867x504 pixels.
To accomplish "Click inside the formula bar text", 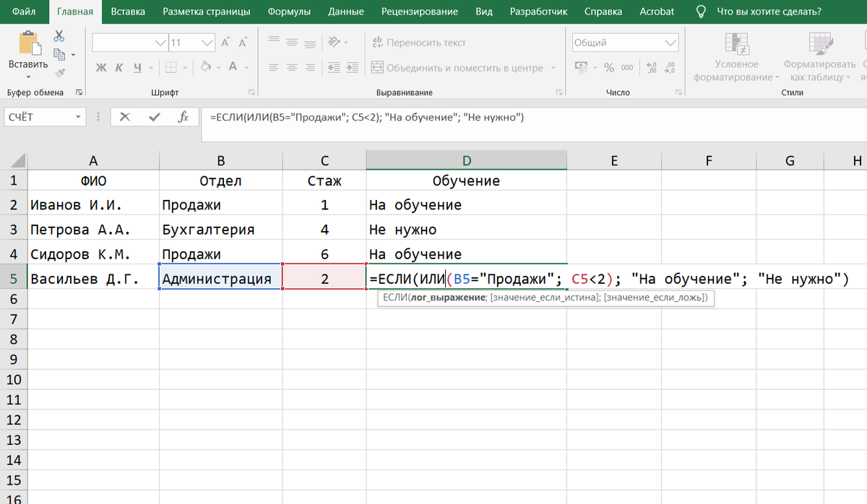I will [367, 117].
